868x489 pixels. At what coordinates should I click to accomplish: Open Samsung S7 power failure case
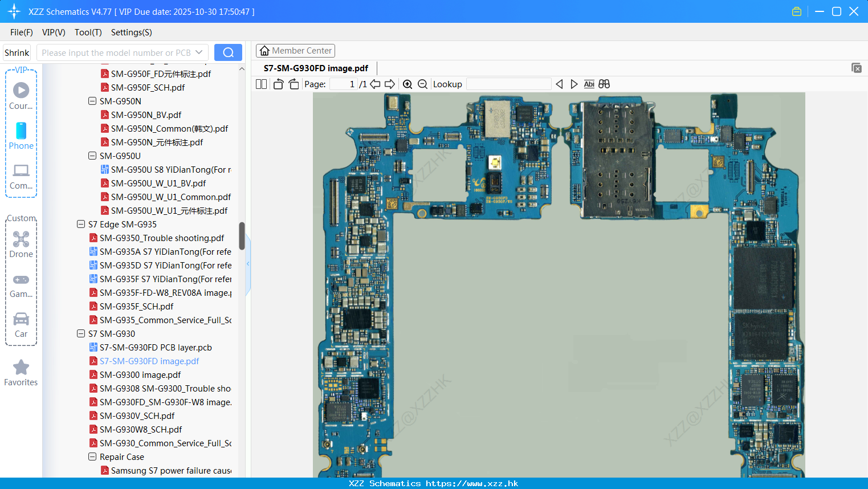click(x=171, y=470)
